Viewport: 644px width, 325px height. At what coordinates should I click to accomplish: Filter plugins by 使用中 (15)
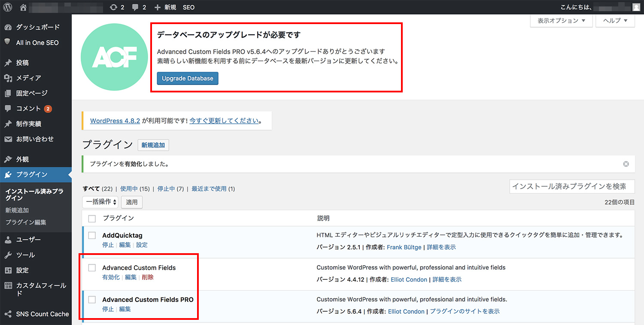coord(135,189)
